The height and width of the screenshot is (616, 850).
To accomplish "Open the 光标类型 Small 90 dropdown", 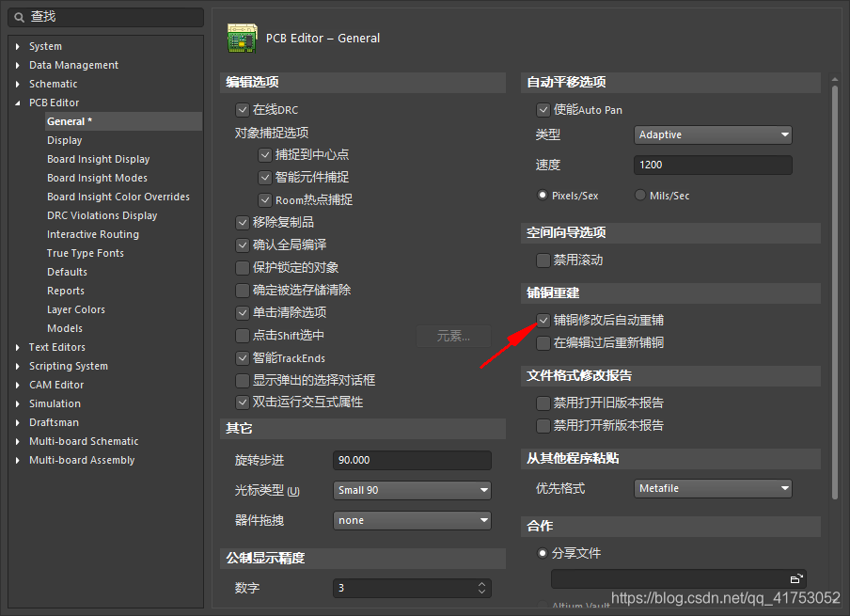I will pyautogui.click(x=412, y=490).
